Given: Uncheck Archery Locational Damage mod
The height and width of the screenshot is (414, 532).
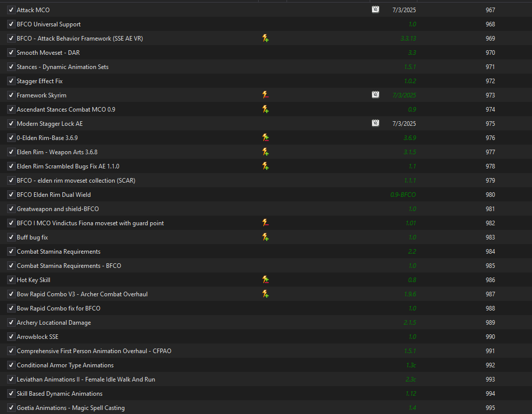Looking at the screenshot, I should [x=11, y=323].
